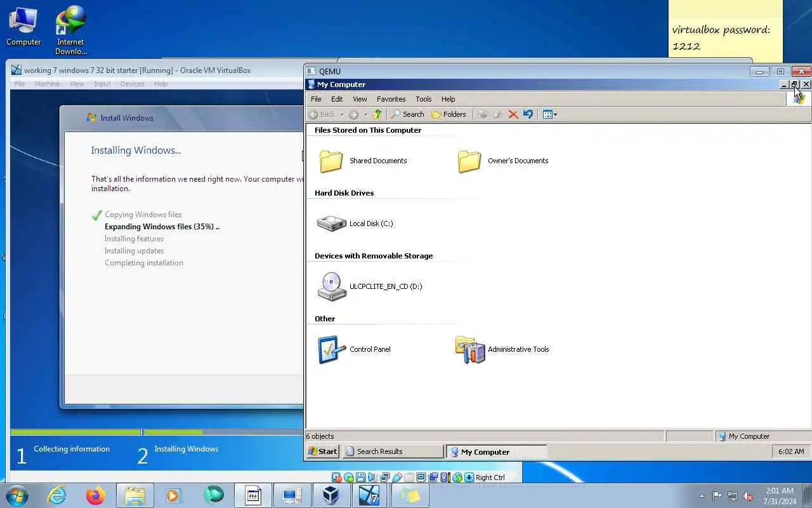Viewport: 812px width, 508px height.
Task: Click the Back button in My Computer toolbar
Action: (322, 114)
